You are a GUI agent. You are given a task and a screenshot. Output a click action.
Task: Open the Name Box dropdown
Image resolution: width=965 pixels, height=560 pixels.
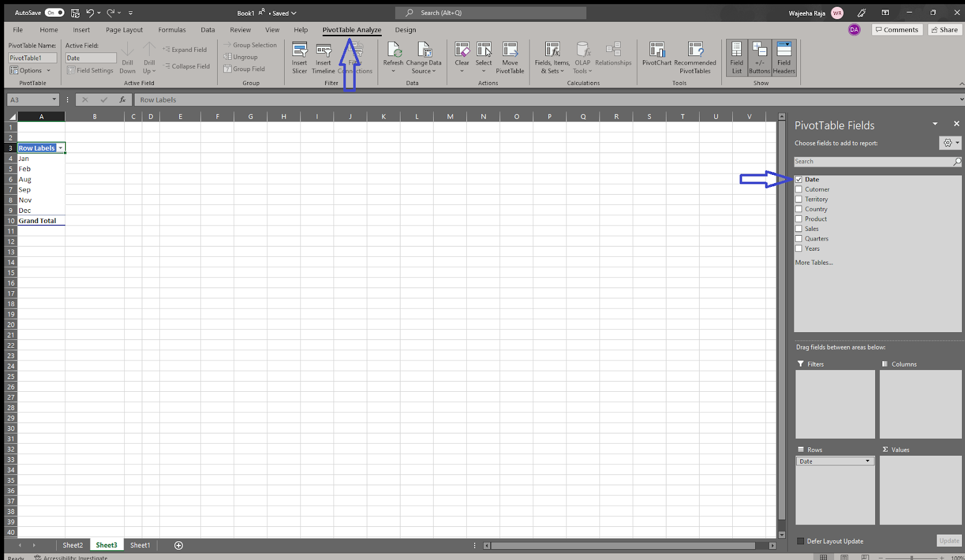(x=54, y=100)
